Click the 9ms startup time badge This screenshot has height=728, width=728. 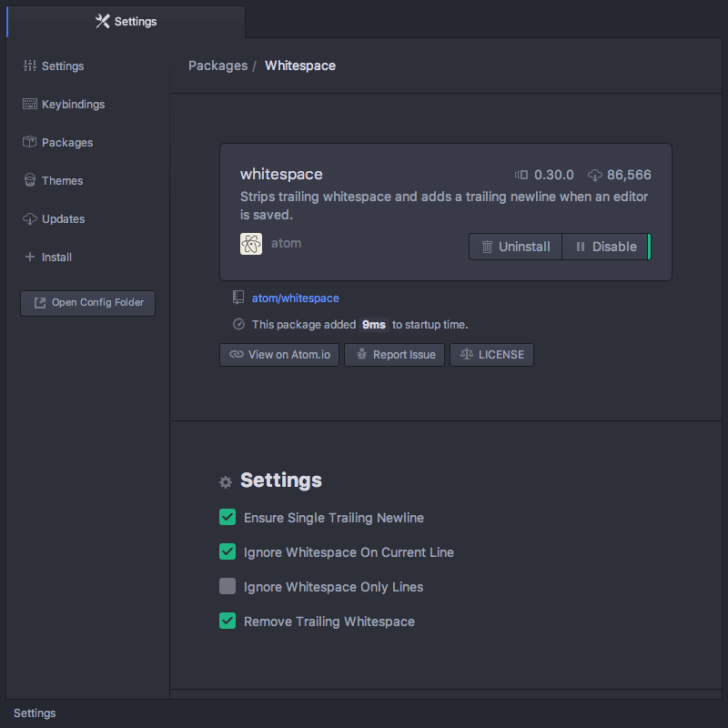[x=374, y=325]
